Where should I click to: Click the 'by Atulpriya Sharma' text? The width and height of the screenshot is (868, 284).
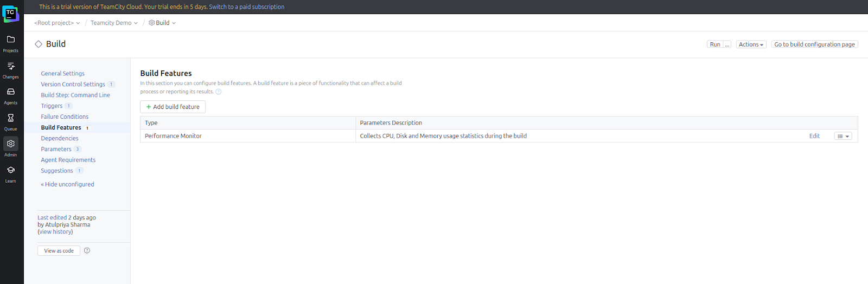64,224
